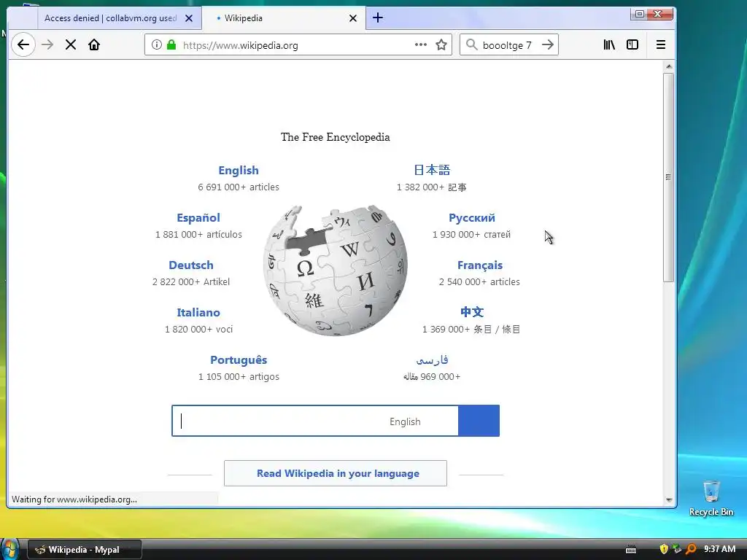The image size is (747, 560).
Task: Click the scrollbar down arrow
Action: tap(669, 500)
